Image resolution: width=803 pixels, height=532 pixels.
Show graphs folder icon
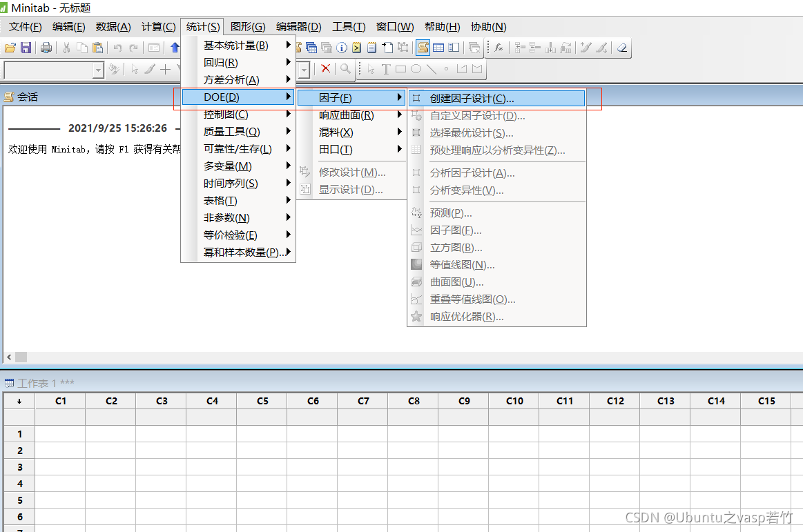tap(327, 48)
